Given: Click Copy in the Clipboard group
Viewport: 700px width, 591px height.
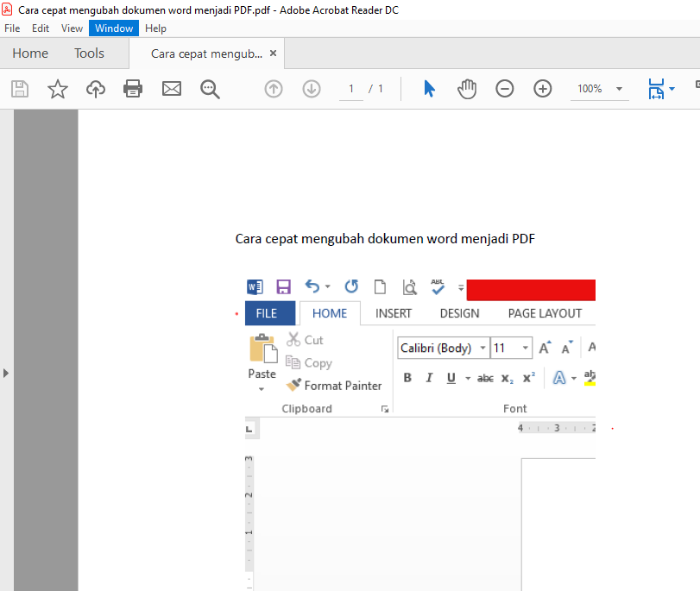Looking at the screenshot, I should coord(309,363).
